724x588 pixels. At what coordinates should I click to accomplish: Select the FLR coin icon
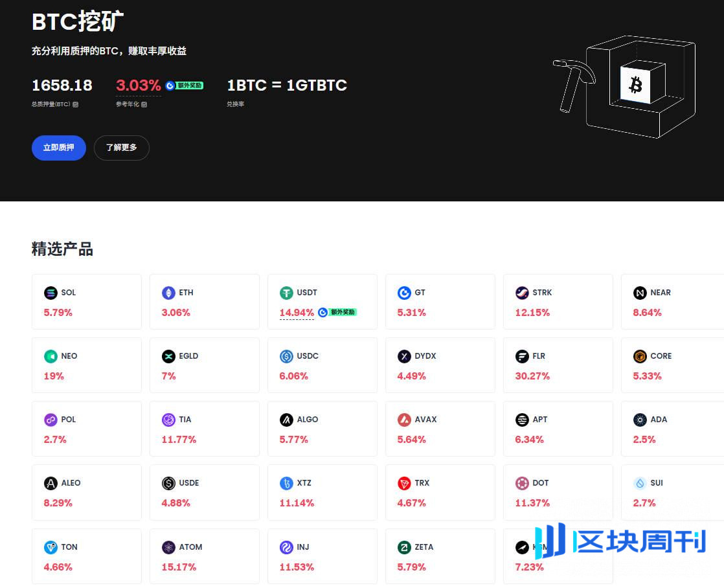[x=522, y=356]
